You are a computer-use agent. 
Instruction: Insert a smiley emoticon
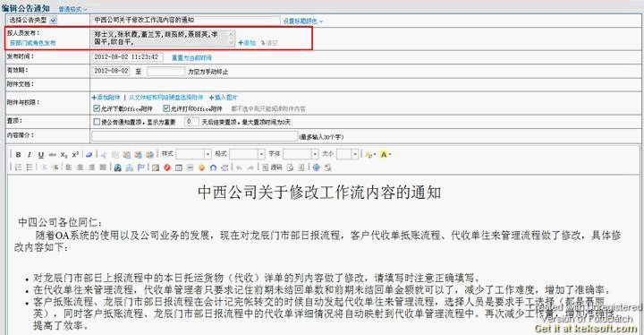click(x=201, y=167)
